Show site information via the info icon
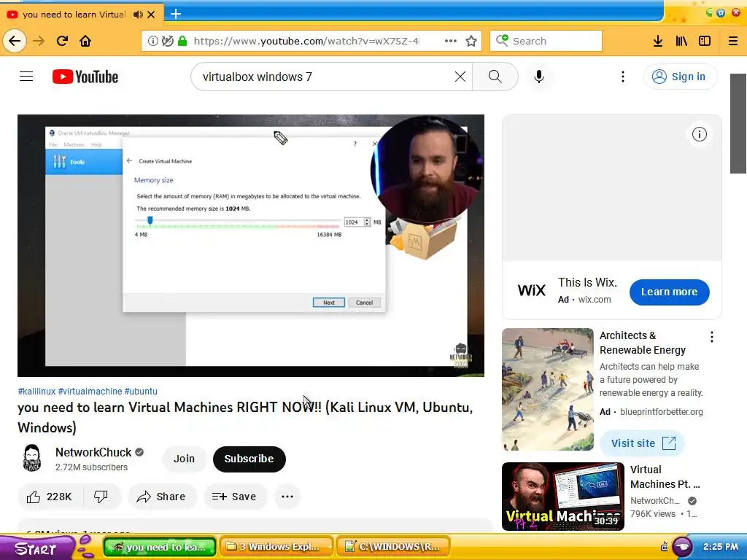Image resolution: width=747 pixels, height=560 pixels. coord(153,41)
